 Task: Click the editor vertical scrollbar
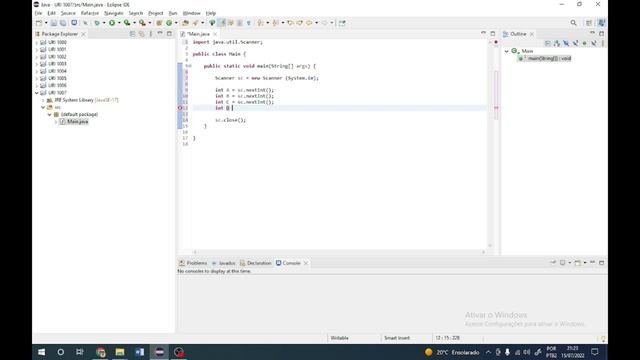490,143
